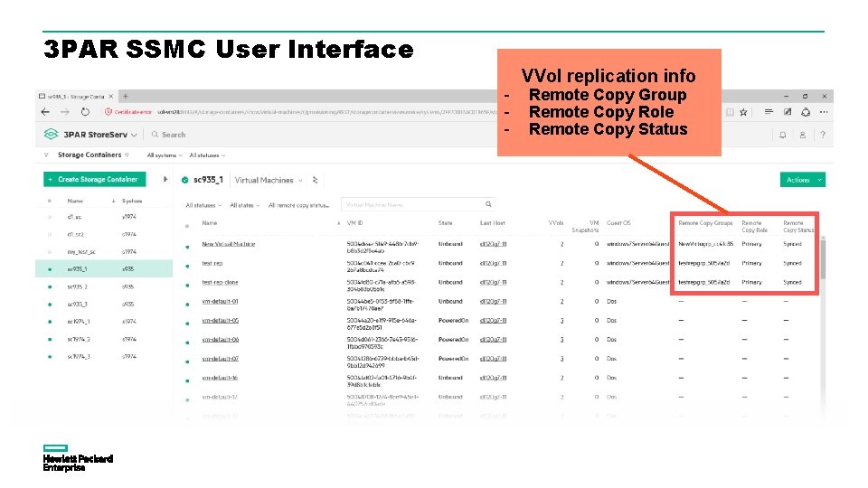Click the Last Host link in vm-default-01 row
This screenshot has width=868, height=488.
[493, 302]
